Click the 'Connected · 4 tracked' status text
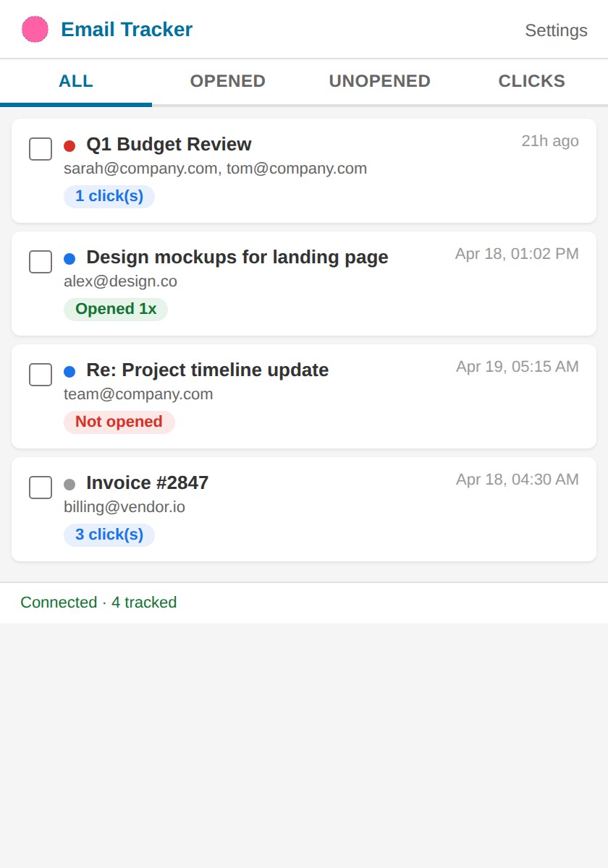The image size is (608, 868). [98, 602]
